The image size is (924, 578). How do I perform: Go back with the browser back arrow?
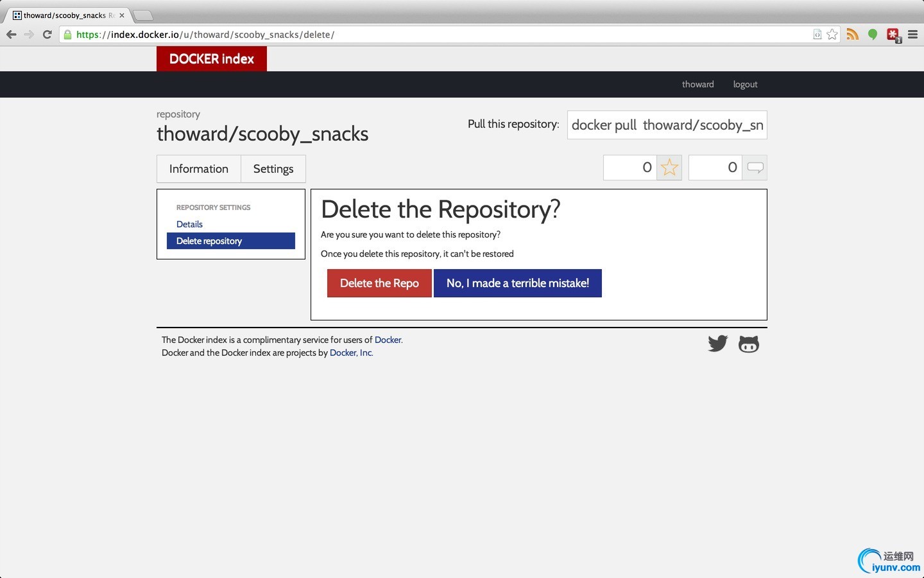click(x=12, y=35)
